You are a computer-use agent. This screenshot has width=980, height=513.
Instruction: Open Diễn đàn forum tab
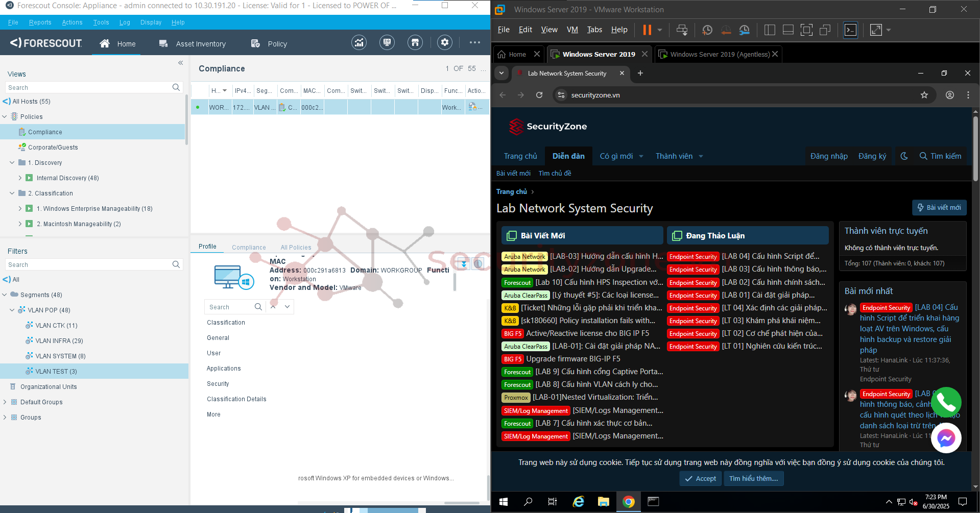(x=568, y=156)
